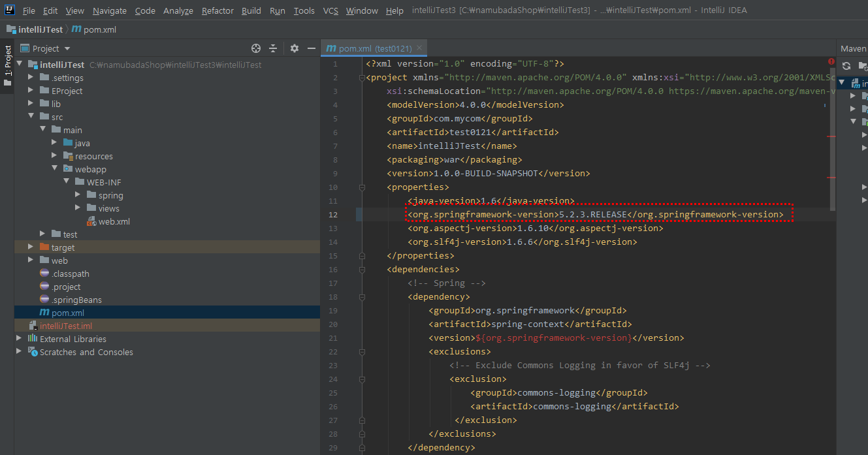Viewport: 868px width, 455px height.
Task: Click the Maven tool window title
Action: click(x=853, y=48)
